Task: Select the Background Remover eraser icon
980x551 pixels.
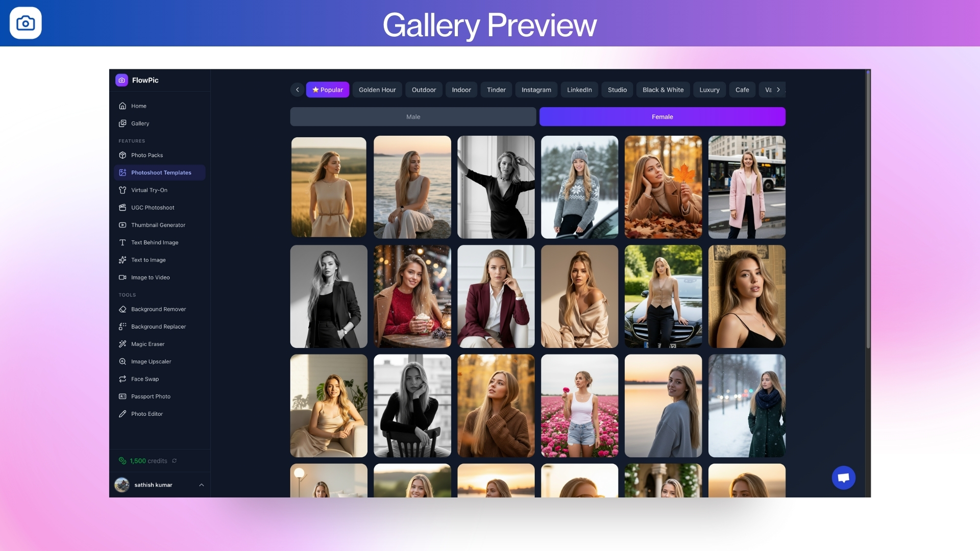Action: click(x=122, y=309)
